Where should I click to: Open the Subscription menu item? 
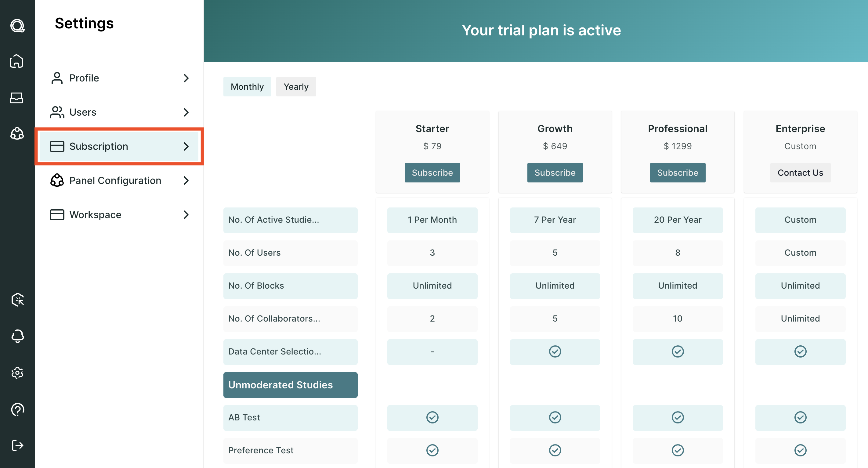(x=119, y=146)
